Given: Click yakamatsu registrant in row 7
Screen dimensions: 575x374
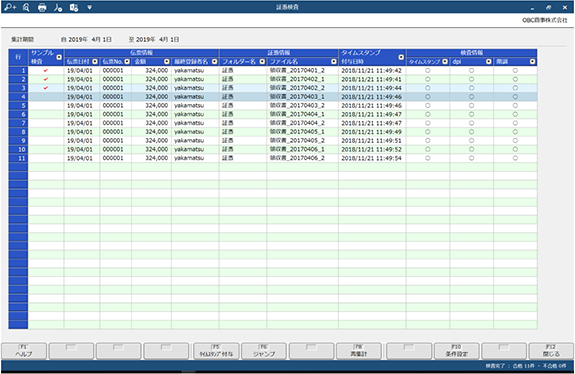Looking at the screenshot, I should [189, 123].
